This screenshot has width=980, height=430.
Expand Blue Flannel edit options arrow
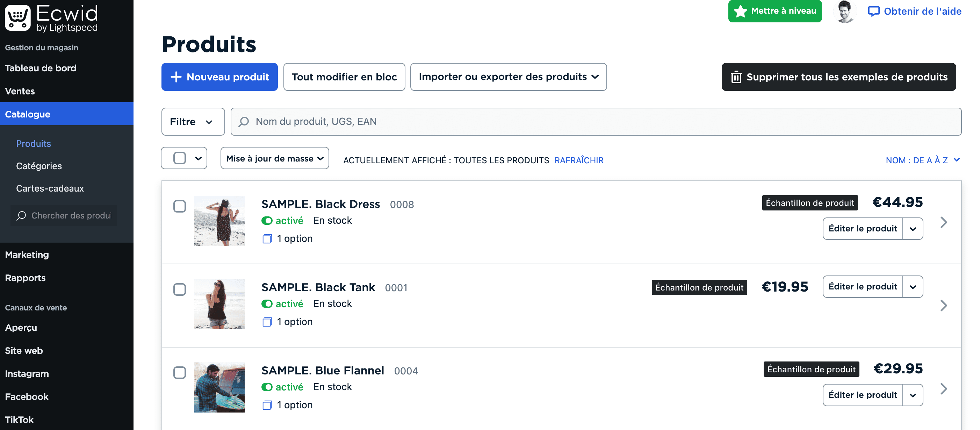tap(913, 395)
